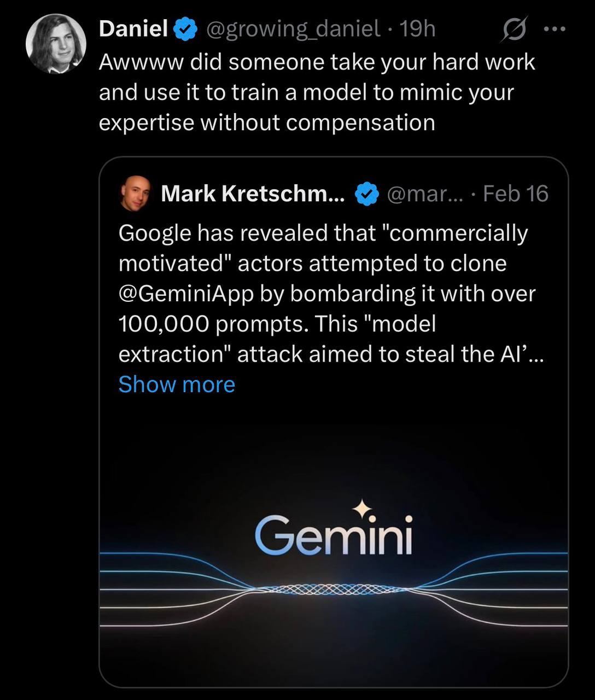Open the Feb 16 quoted post date
595x700 pixels.
516,194
